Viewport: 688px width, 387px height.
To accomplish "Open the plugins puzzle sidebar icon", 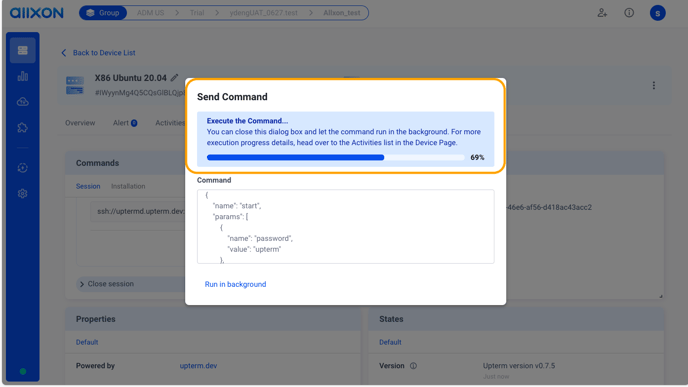I will pyautogui.click(x=22, y=128).
